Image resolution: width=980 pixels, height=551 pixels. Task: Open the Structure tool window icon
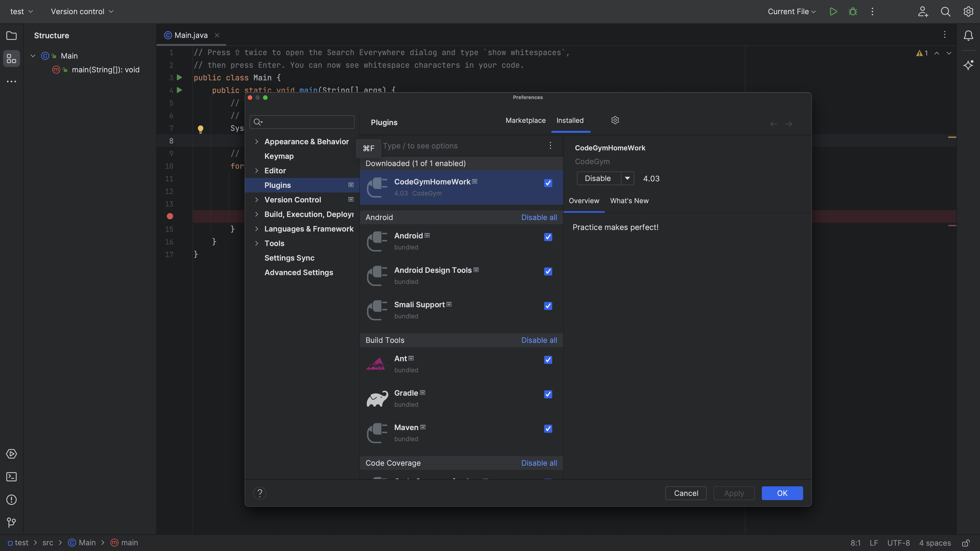[11, 59]
